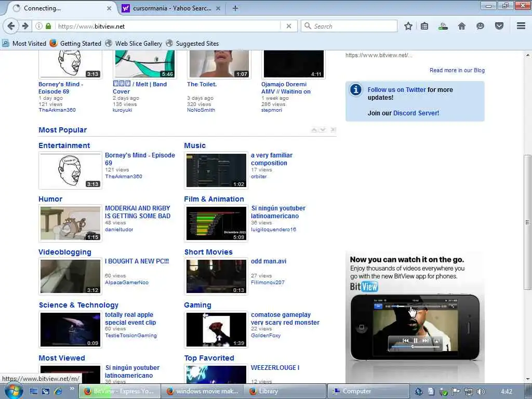Open the Read more in our Blog link
Screen dimensions: 532x399
pos(457,70)
